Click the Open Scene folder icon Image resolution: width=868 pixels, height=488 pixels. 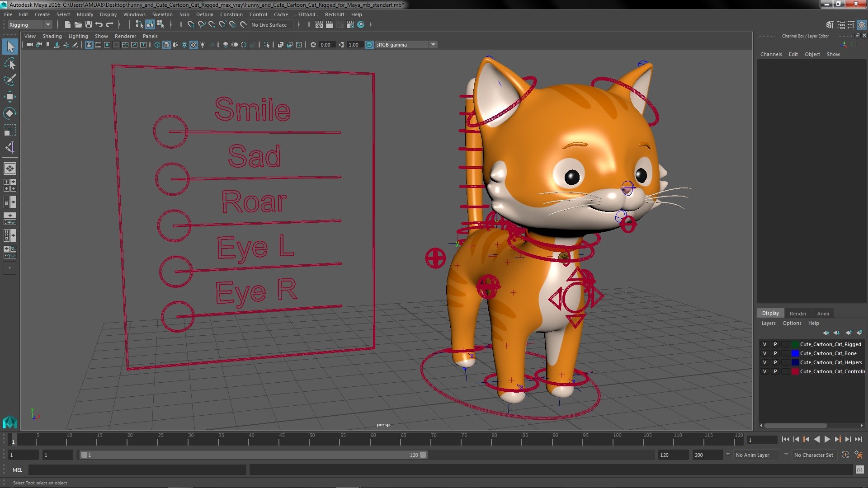(78, 25)
